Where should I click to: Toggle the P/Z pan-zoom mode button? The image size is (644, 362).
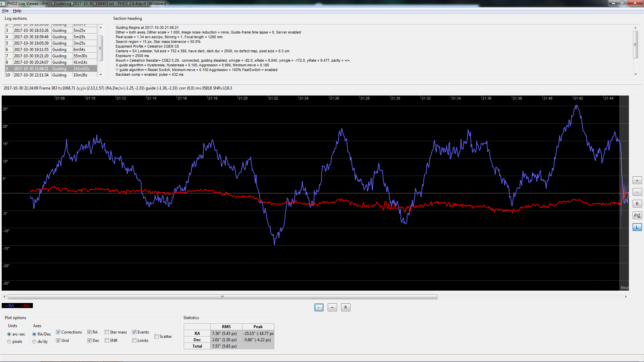[637, 216]
